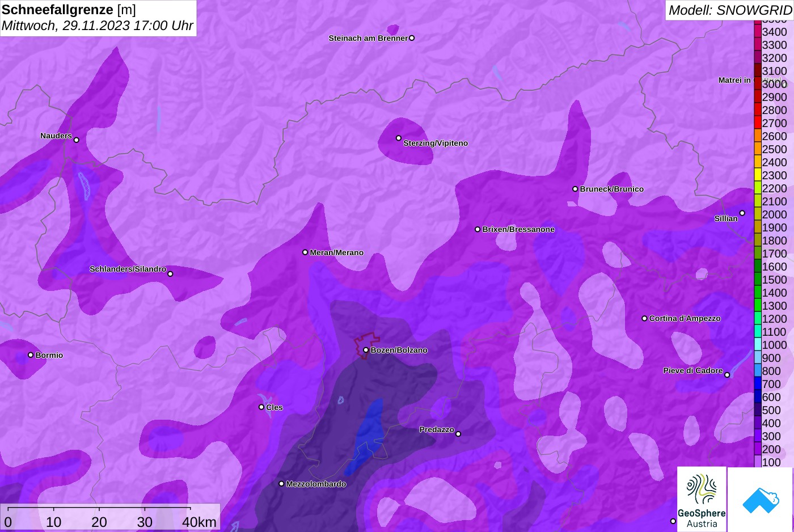Click the legend value 100
Viewport: 794px width, 532px height.
coord(771,462)
